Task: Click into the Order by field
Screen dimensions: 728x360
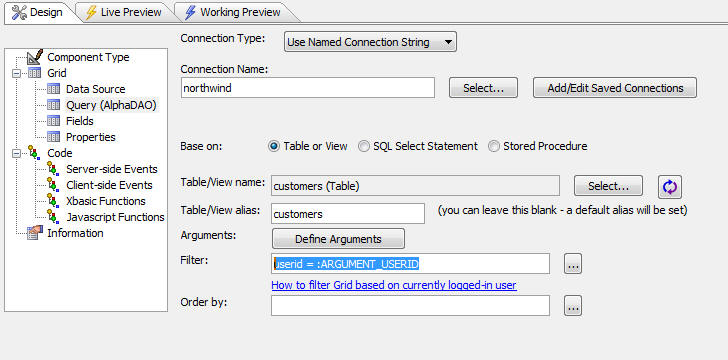Action: pyautogui.click(x=410, y=306)
